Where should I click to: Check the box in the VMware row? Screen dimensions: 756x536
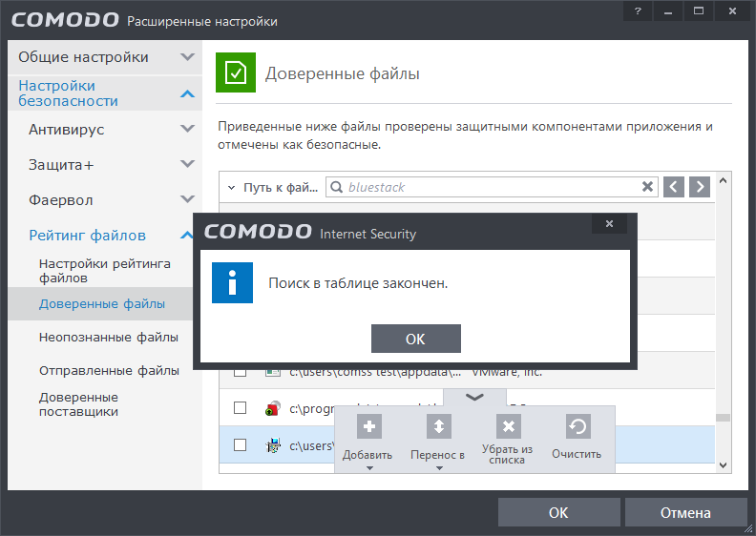click(241, 373)
